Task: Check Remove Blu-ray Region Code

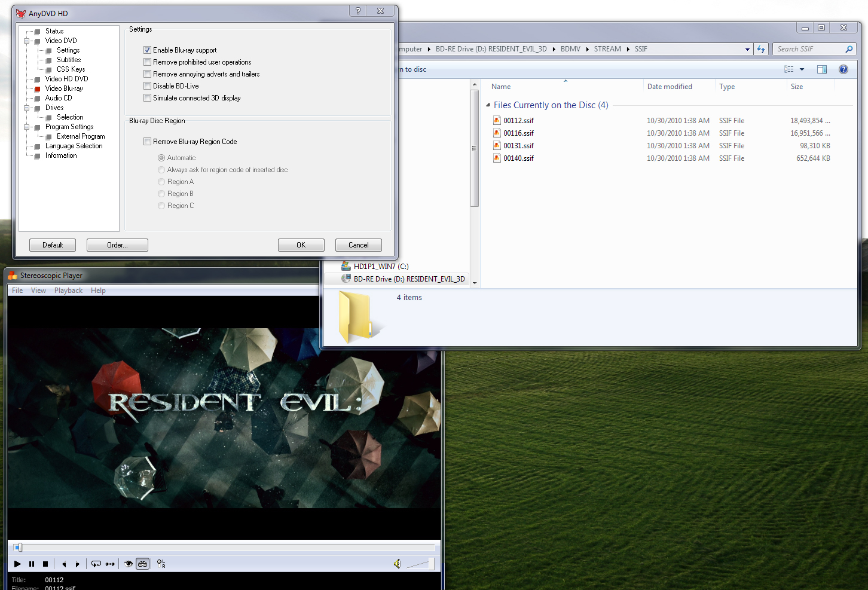Action: coord(147,142)
